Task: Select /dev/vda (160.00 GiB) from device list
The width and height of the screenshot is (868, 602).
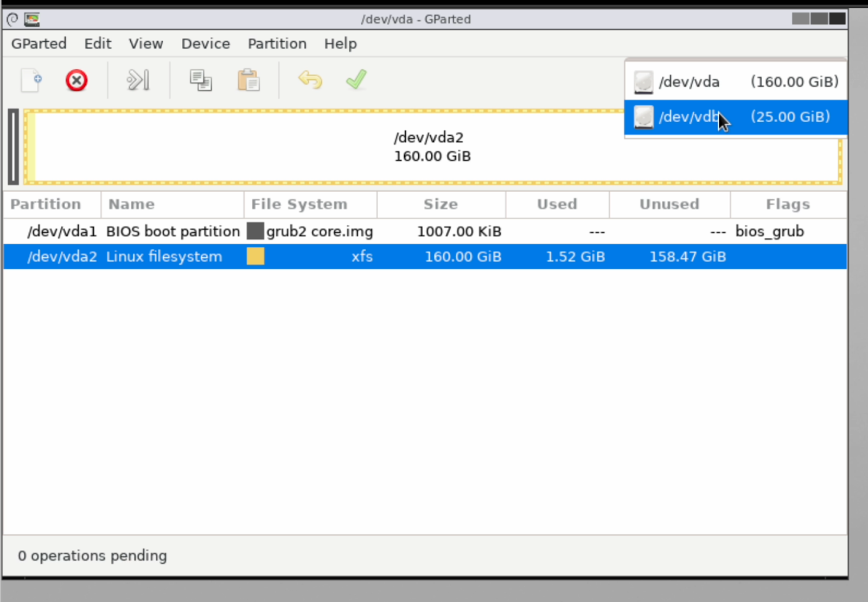Action: pos(736,82)
